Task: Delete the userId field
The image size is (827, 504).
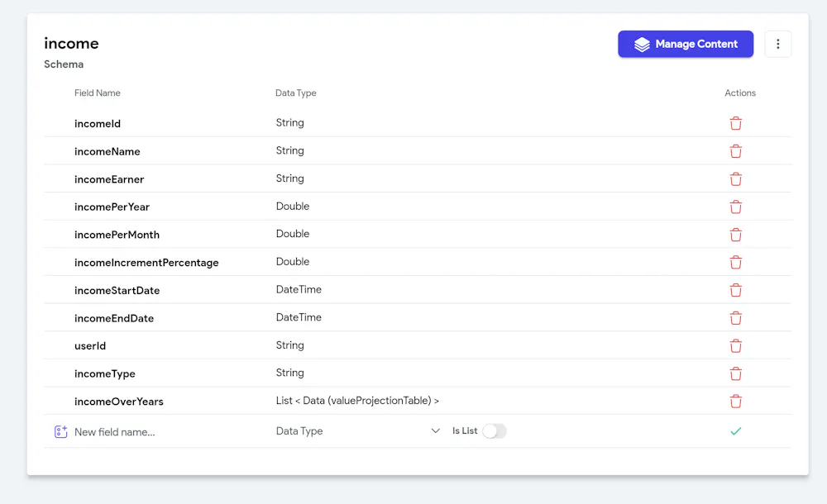Action: [x=735, y=346]
